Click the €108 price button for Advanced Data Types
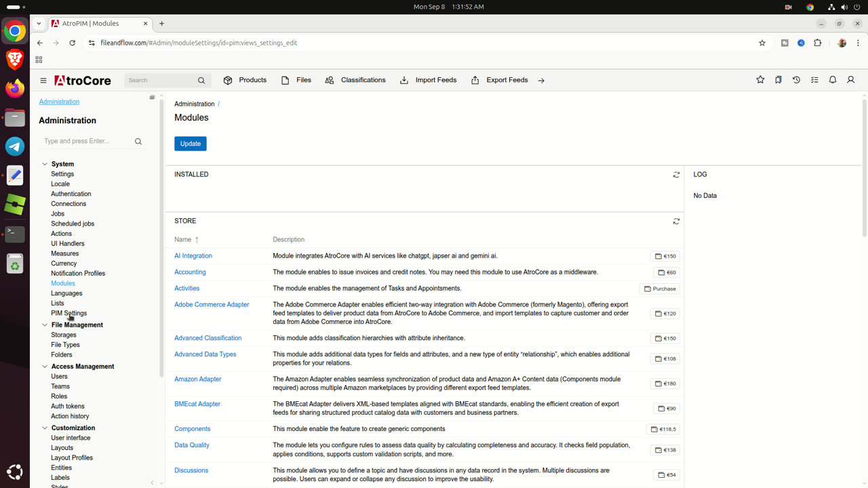This screenshot has width=868, height=488. (x=665, y=359)
